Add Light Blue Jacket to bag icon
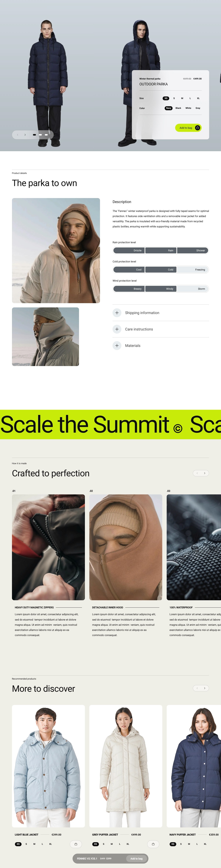 point(76,844)
